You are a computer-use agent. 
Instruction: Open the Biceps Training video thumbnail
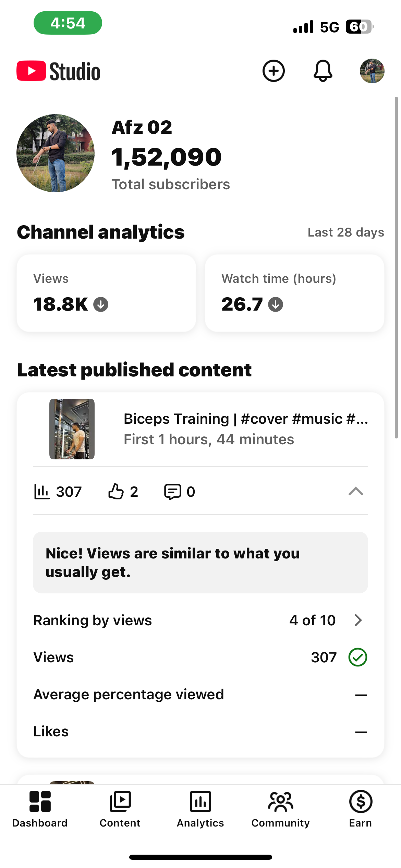(72, 429)
